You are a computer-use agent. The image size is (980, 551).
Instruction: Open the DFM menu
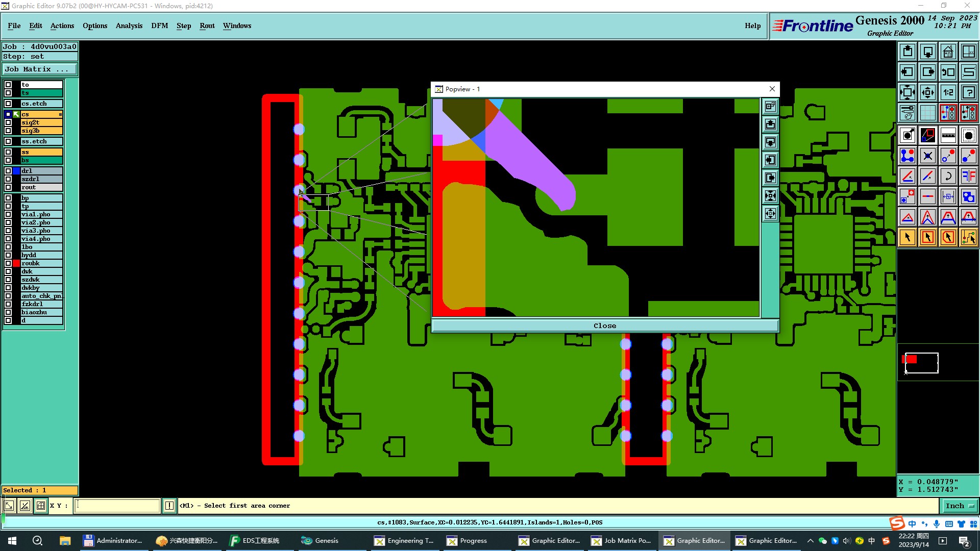159,26
